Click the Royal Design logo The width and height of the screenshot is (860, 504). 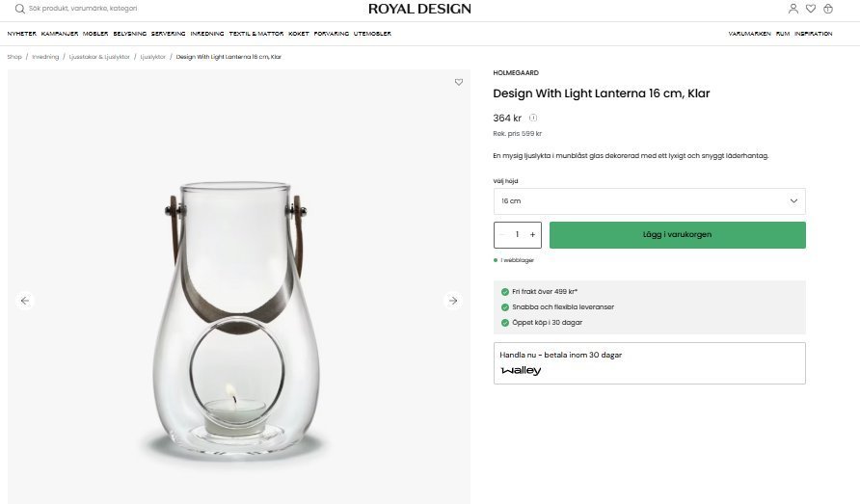pos(419,9)
